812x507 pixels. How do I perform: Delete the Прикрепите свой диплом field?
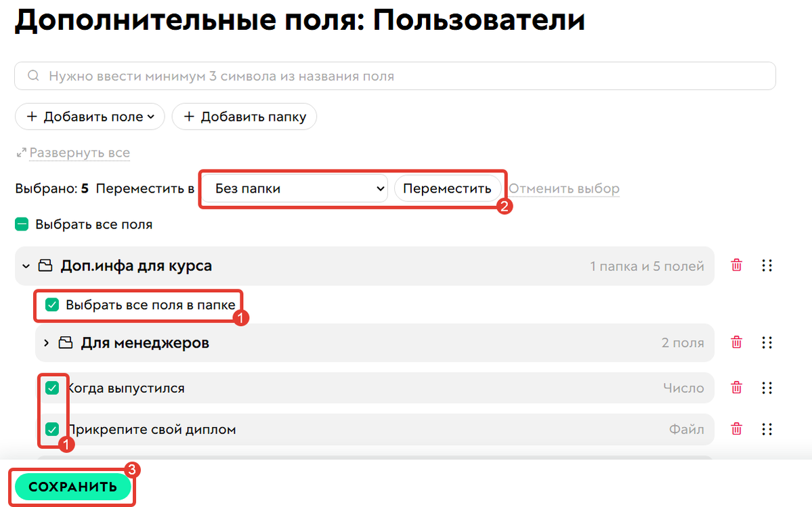[736, 429]
